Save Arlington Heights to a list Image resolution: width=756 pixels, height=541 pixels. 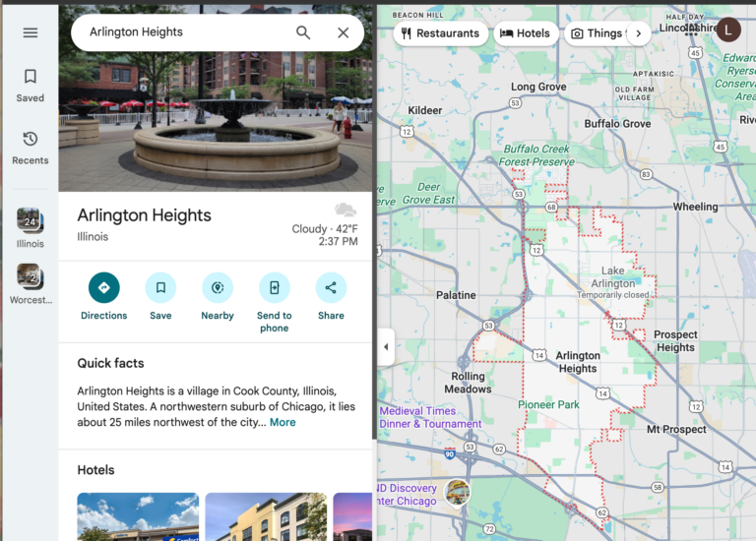pyautogui.click(x=160, y=288)
